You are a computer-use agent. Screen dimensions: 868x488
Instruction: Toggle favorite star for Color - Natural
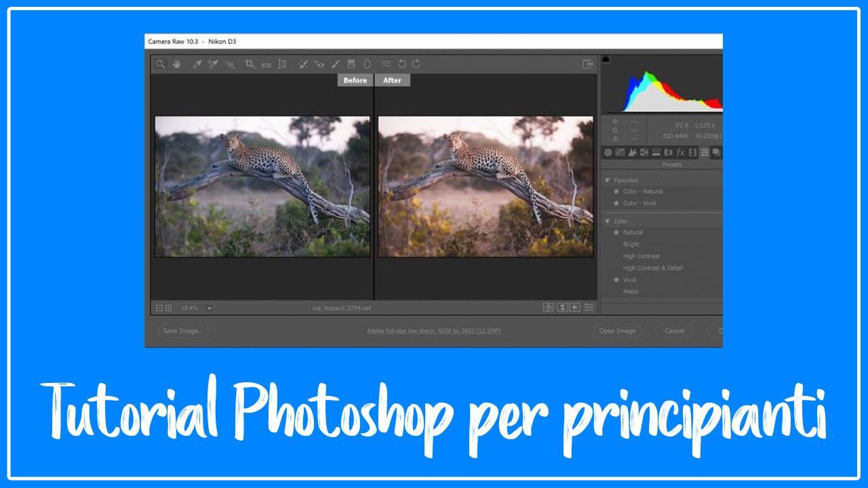(616, 191)
